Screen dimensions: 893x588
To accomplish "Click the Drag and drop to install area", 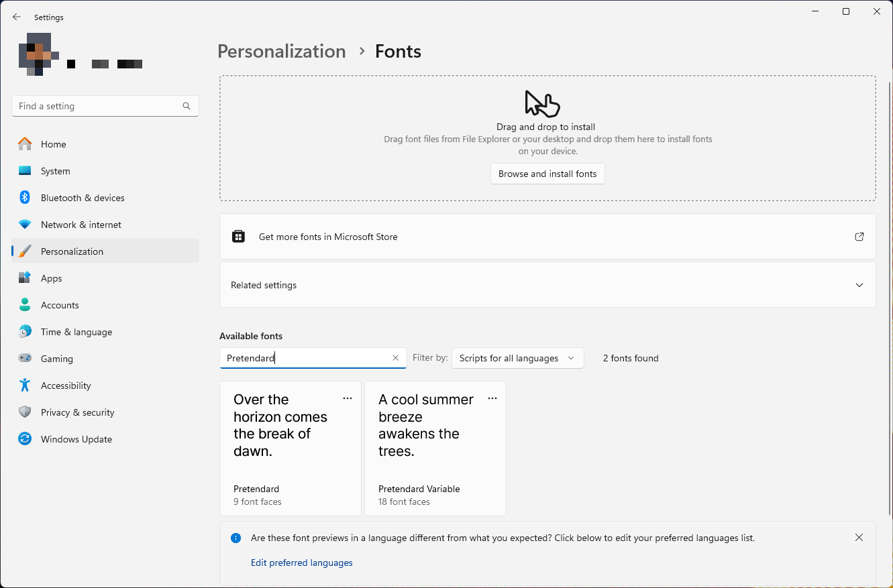I will tap(547, 138).
